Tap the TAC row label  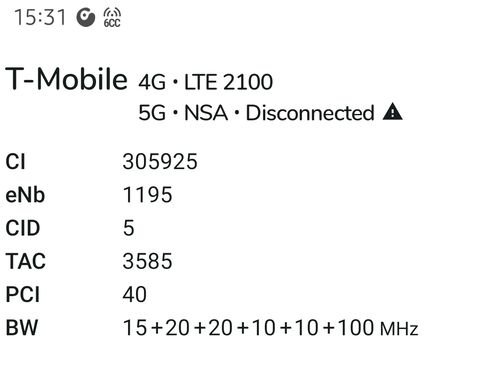tap(26, 261)
